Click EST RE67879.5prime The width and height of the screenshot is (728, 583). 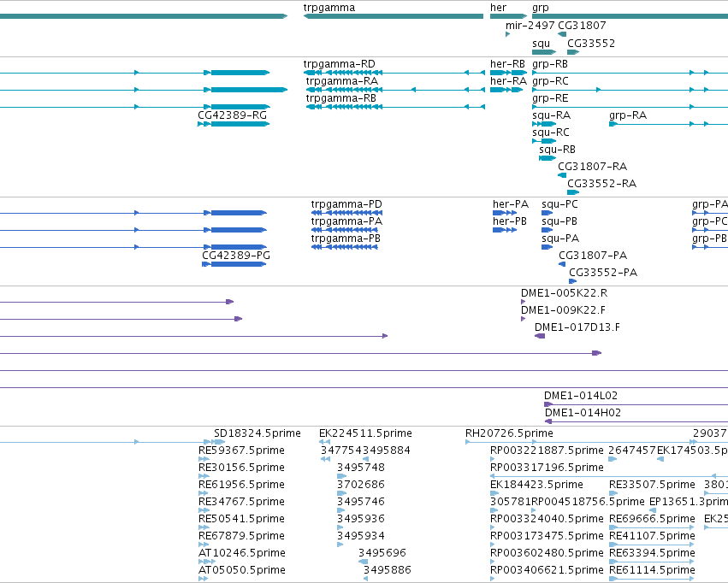241,537
